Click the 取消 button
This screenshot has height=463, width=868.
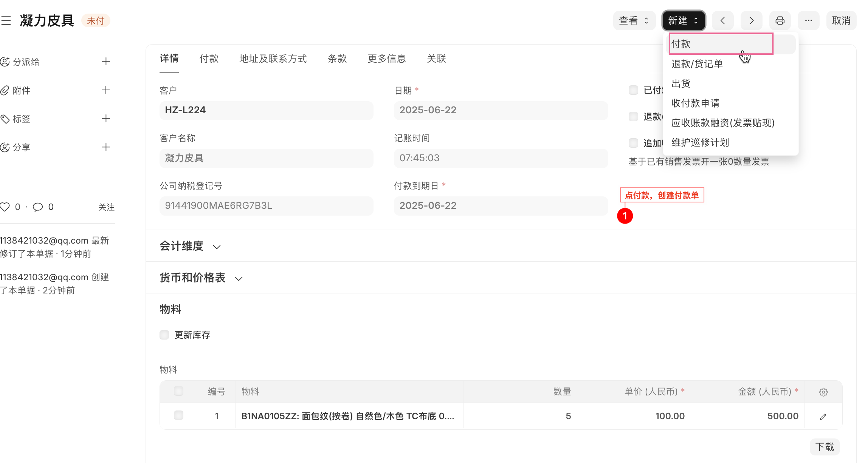tap(842, 20)
